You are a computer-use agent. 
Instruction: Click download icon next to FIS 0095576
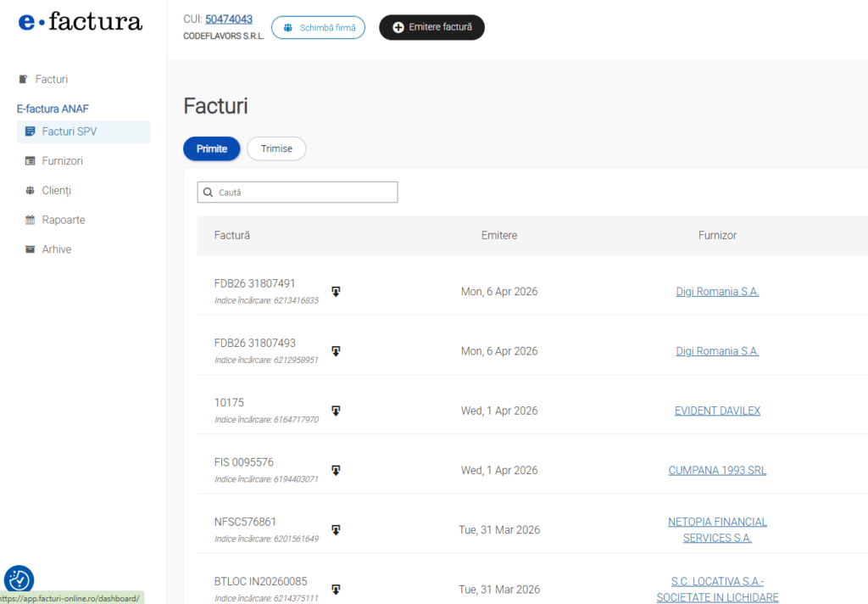(336, 470)
